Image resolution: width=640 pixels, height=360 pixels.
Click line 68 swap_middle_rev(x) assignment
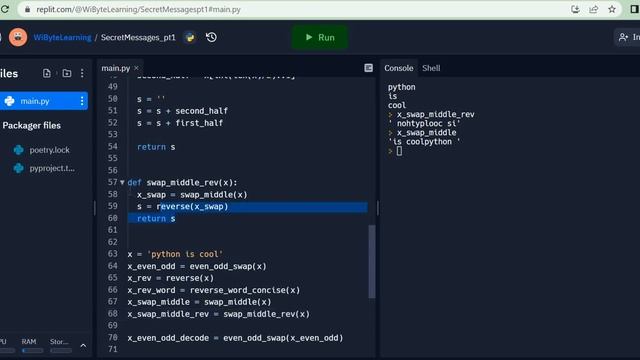click(x=218, y=314)
